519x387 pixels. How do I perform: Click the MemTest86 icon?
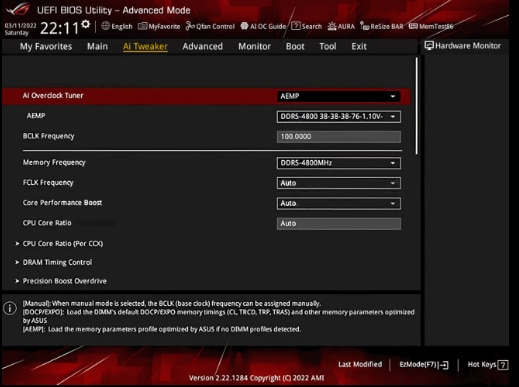pyautogui.click(x=413, y=26)
